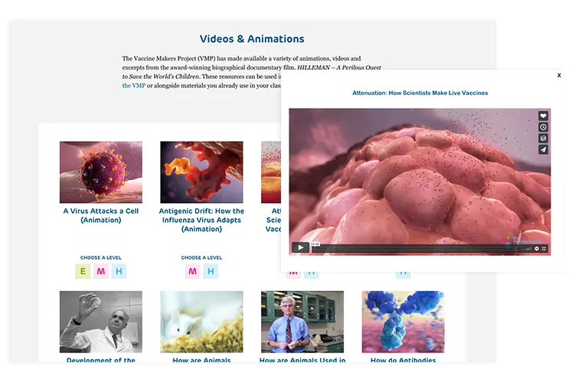588x383 pixels.
Task: Open the popup title Attenuation: How Scientists Make Live Vaccines
Action: pos(420,93)
